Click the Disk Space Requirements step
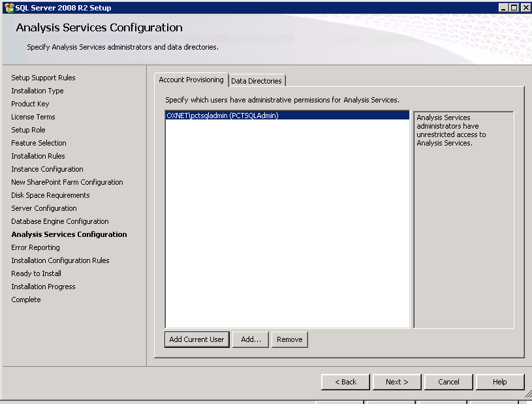Viewport: 532px width, 404px height. click(x=50, y=195)
